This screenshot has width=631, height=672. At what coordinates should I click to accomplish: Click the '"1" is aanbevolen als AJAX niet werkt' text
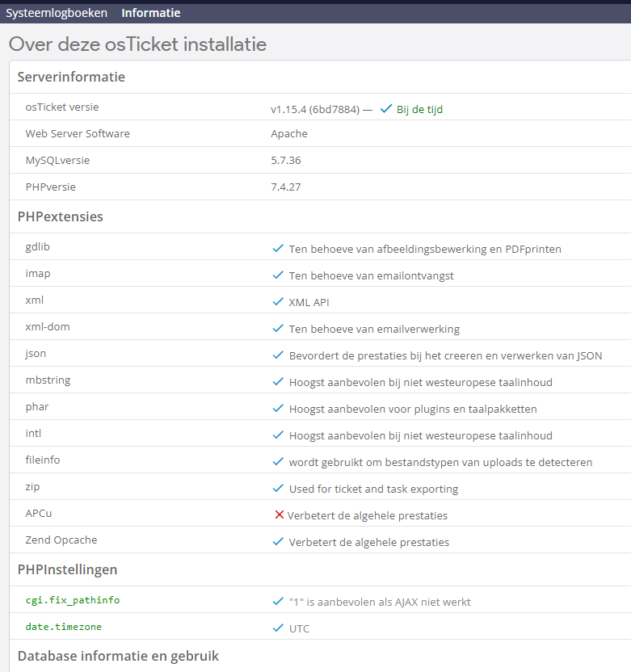(380, 603)
